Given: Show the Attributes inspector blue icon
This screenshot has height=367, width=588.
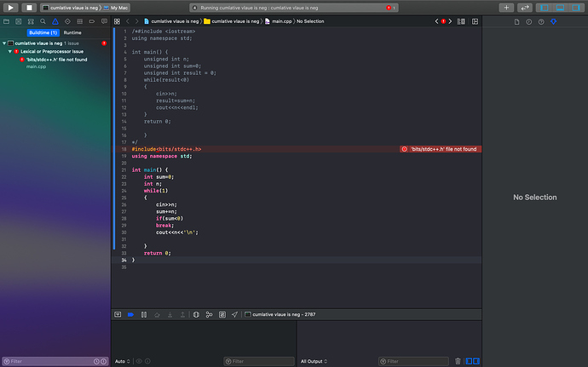Looking at the screenshot, I should tap(554, 22).
